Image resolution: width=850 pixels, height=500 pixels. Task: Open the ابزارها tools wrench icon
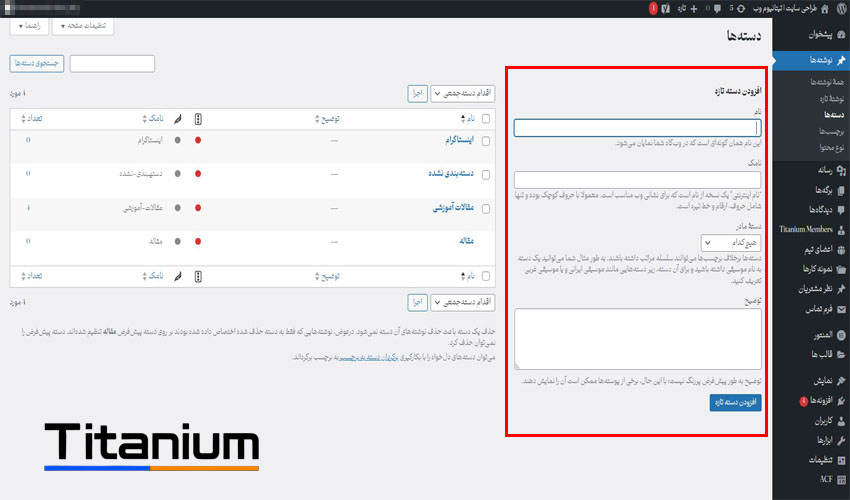click(841, 440)
